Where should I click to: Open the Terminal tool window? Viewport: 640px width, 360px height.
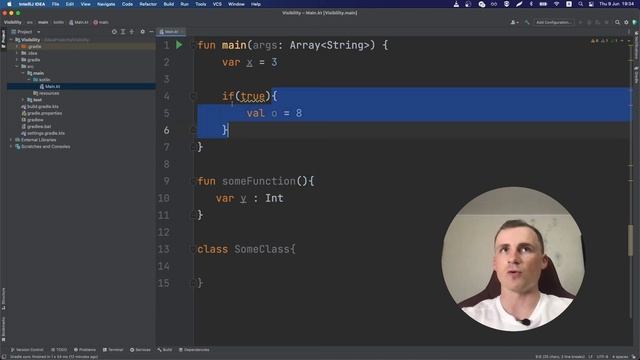[113, 350]
